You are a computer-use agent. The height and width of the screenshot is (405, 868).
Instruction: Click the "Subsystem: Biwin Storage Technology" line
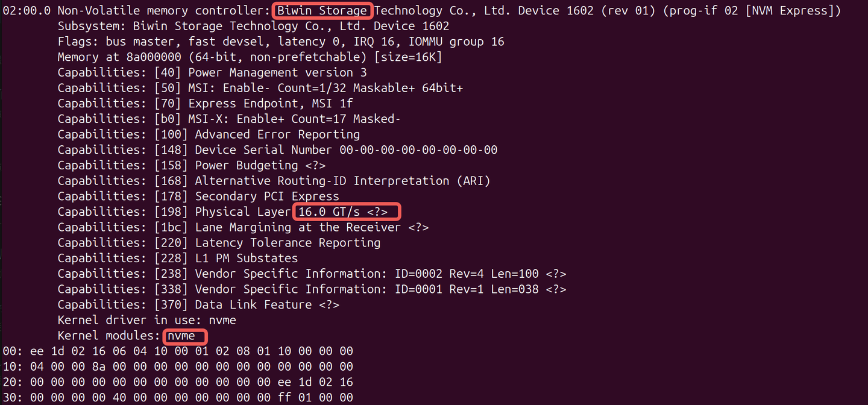point(253,26)
